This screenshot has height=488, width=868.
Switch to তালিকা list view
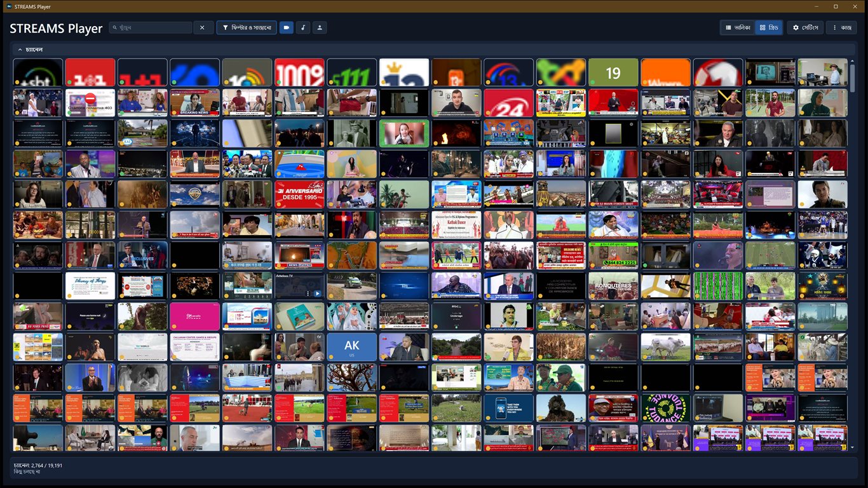738,27
